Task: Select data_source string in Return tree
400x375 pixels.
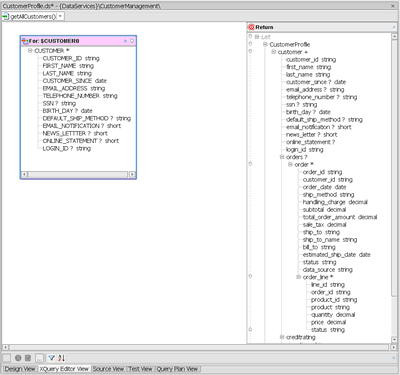Action: (328, 270)
